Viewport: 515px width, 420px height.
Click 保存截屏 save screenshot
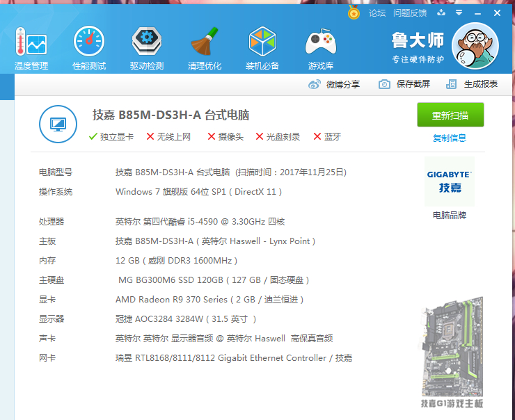tap(413, 84)
